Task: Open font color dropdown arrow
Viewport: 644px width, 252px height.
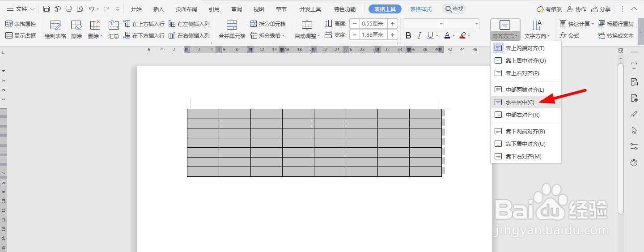Action: pos(454,36)
